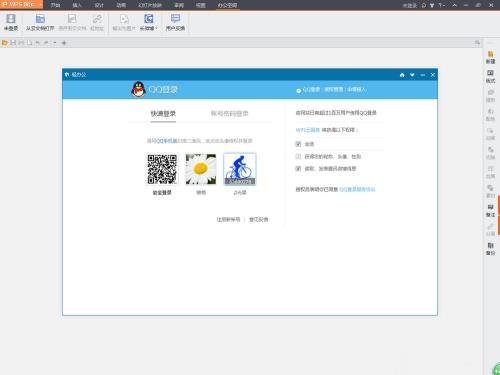Viewport: 500px width, 375px height.
Task: Click the green circle icon at bottom right corner
Action: 496,369
